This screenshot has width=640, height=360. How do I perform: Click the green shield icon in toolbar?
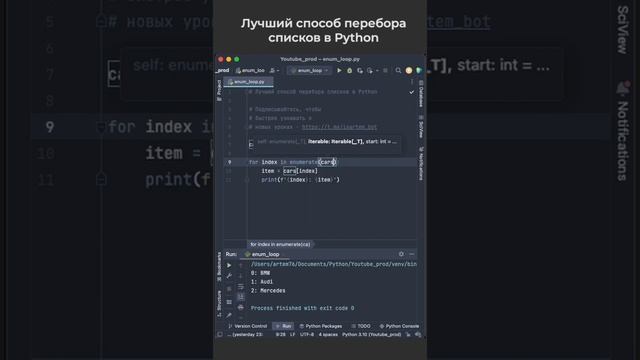418,71
